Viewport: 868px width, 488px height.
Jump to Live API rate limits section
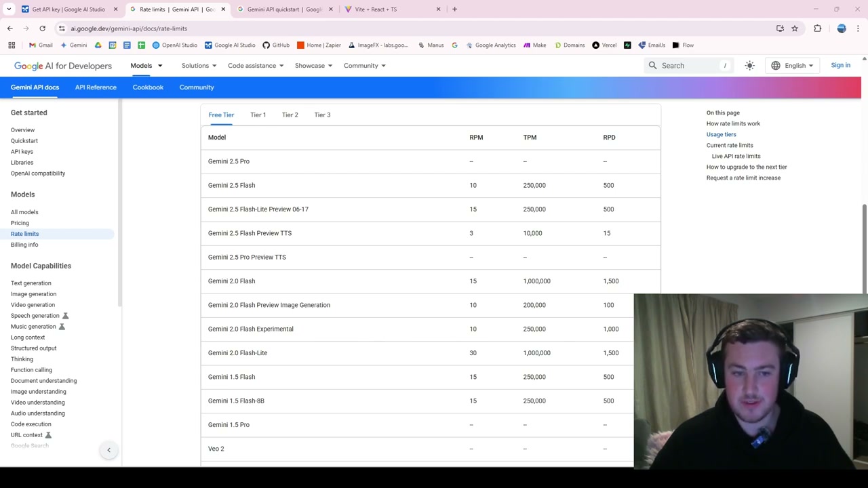(x=736, y=157)
